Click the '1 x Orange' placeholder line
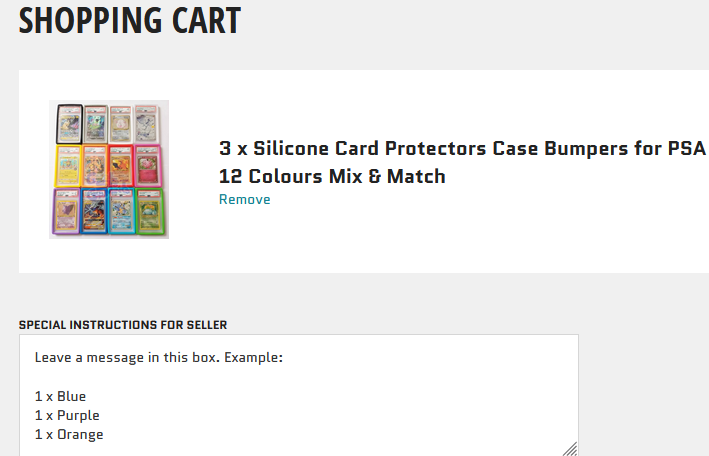Viewport: 709px width, 456px height. (x=69, y=434)
